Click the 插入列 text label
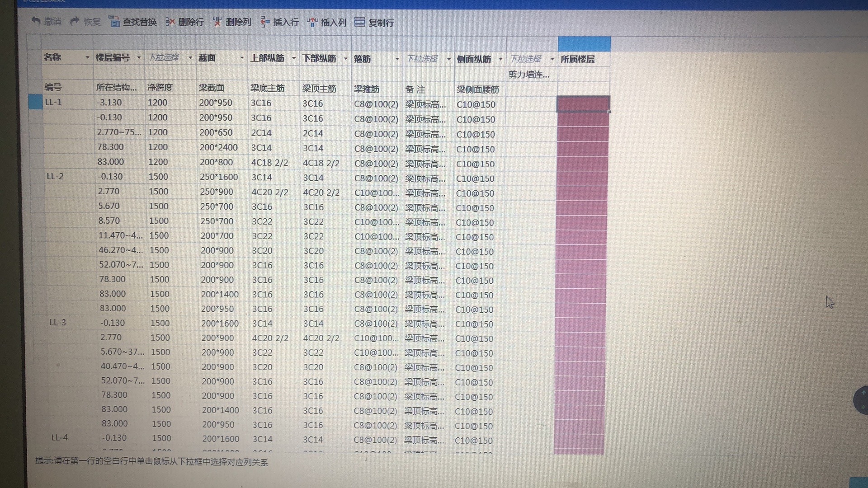The width and height of the screenshot is (868, 488). (x=333, y=22)
